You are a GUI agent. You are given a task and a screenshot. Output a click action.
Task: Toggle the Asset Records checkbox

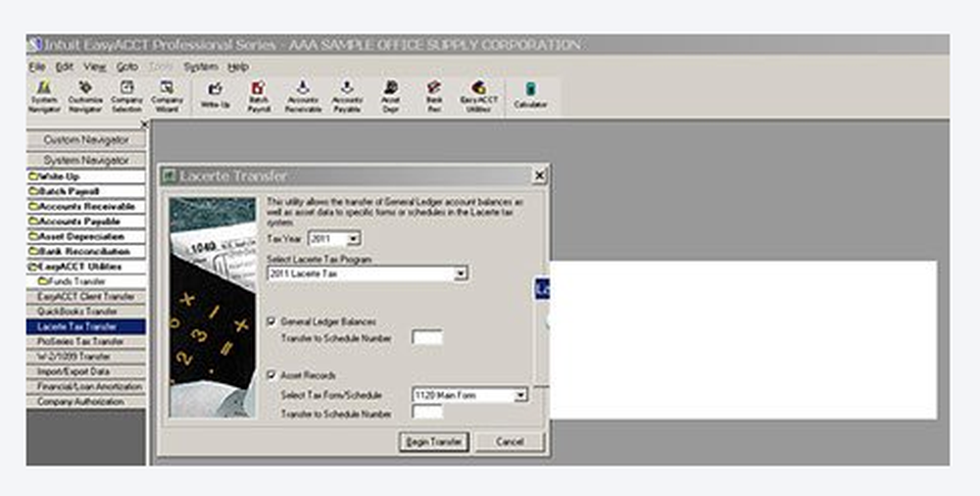tap(271, 374)
